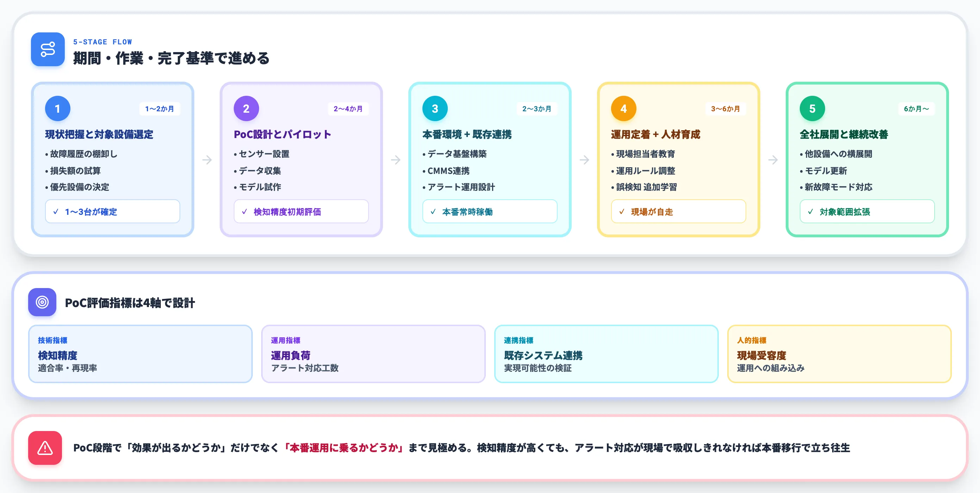
Task: Click the red highlighted 本番運用に乗るかどうか phrase
Action: pyautogui.click(x=344, y=448)
